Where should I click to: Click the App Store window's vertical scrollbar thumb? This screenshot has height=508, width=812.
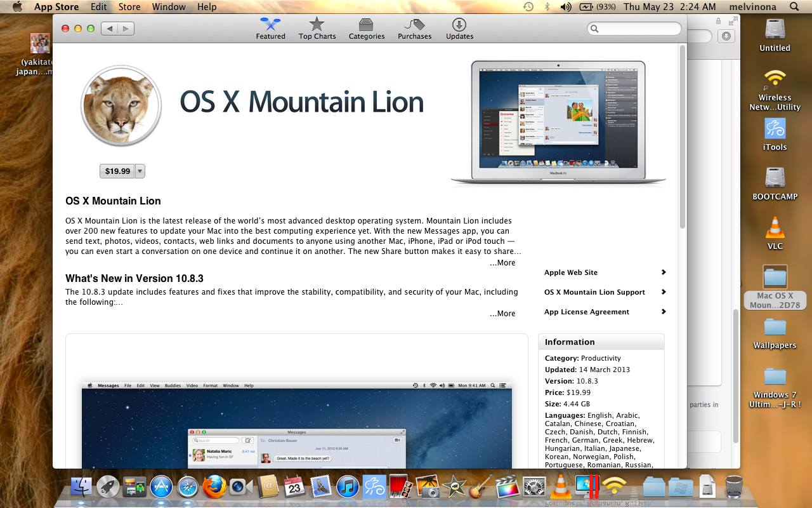(x=683, y=137)
